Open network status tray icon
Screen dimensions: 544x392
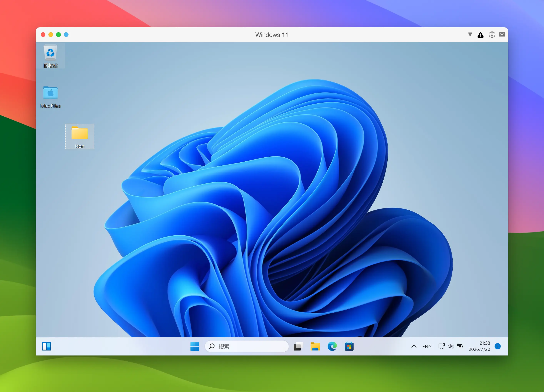coord(441,346)
